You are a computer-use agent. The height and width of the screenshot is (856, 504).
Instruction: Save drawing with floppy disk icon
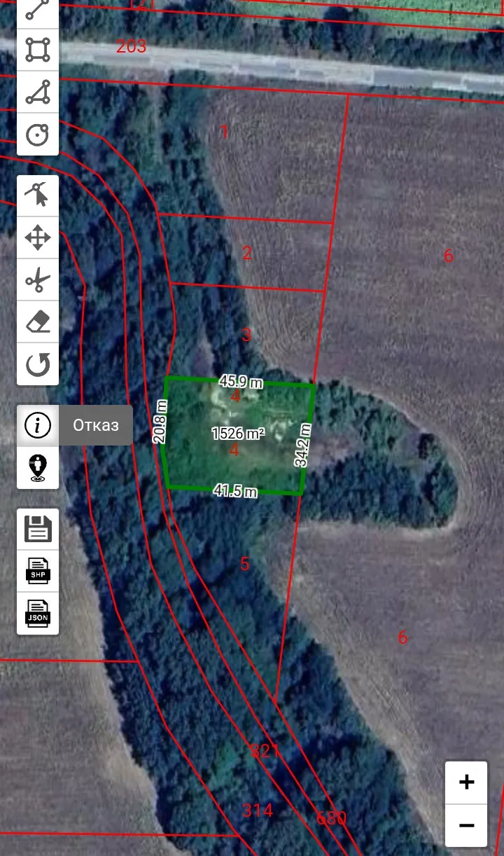point(38,529)
